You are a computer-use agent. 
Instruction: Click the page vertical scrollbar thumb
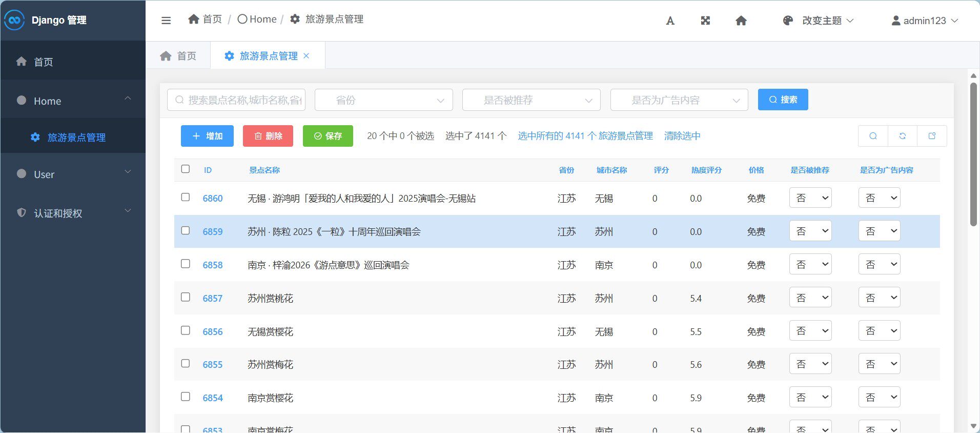coord(973,154)
